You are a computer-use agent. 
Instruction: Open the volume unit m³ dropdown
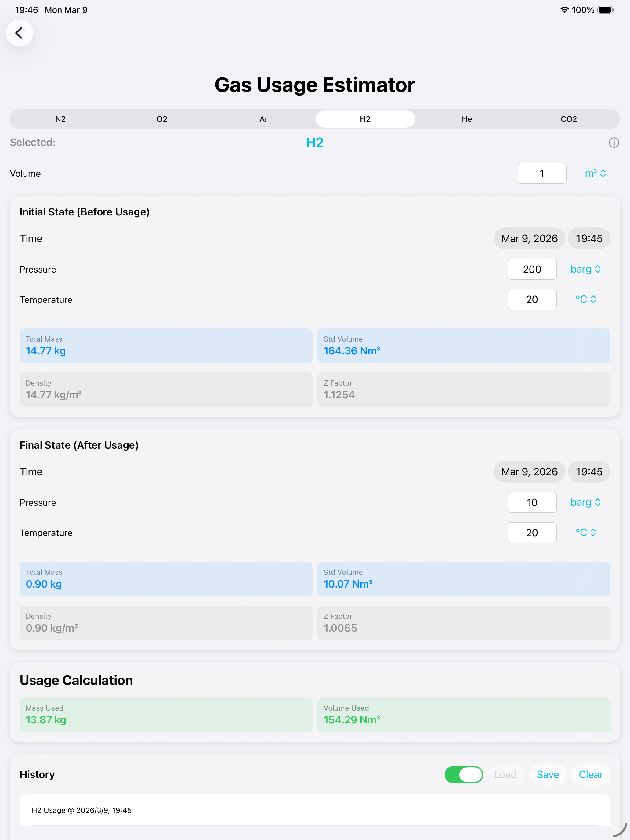coord(595,174)
